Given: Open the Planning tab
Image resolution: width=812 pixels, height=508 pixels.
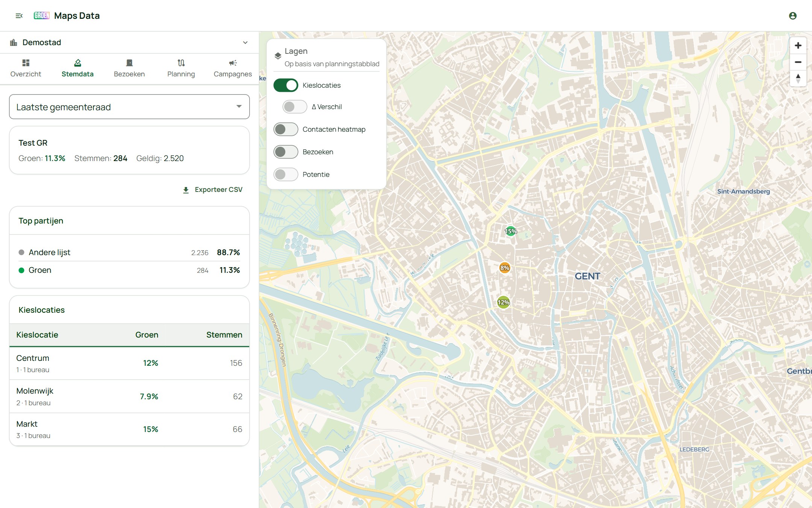Looking at the screenshot, I should (181, 68).
